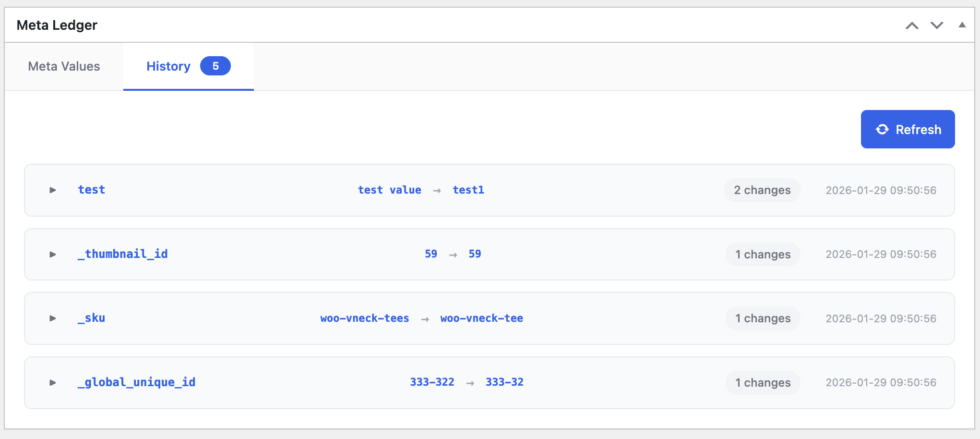This screenshot has width=980, height=439.
Task: Click the arrow between 333-322 and 333-32
Action: [x=470, y=382]
